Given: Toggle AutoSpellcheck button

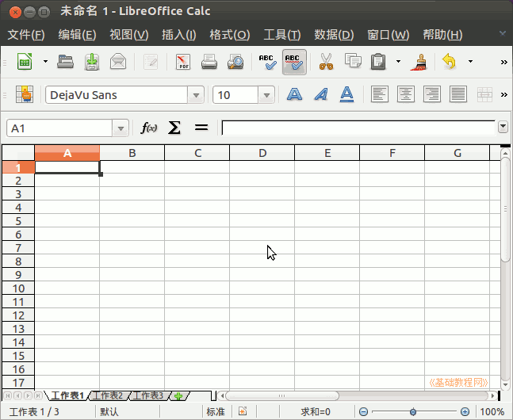Looking at the screenshot, I should (x=294, y=62).
